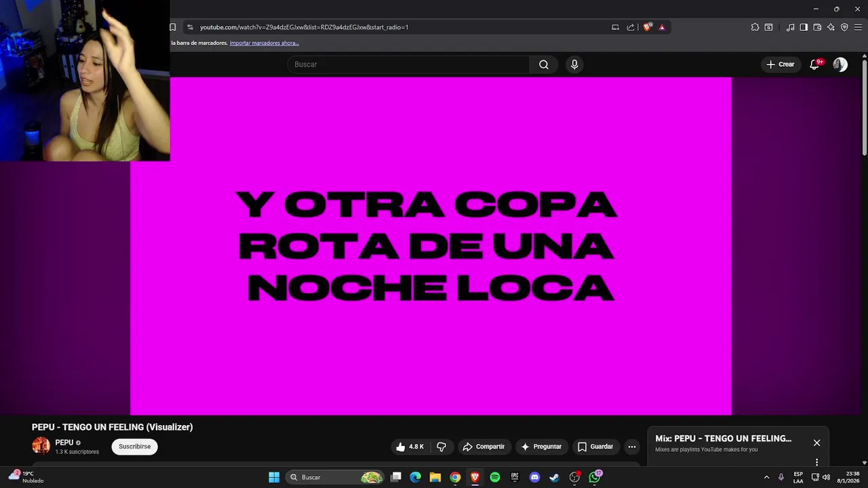The width and height of the screenshot is (868, 488).
Task: Open the media control music note icon
Action: (x=790, y=27)
